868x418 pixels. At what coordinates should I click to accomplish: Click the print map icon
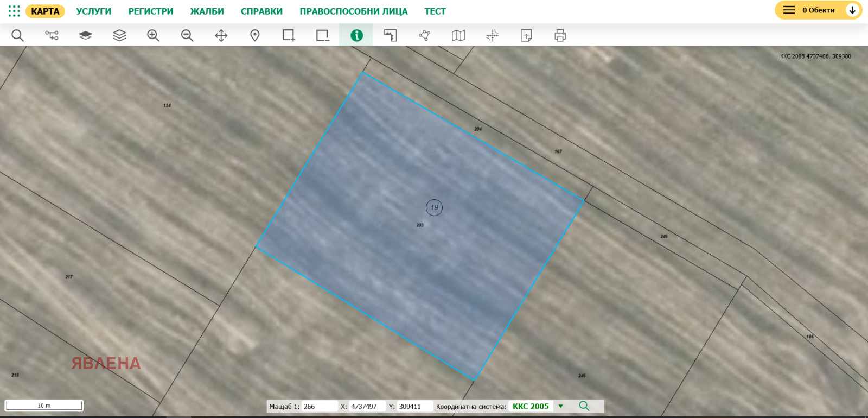(560, 36)
